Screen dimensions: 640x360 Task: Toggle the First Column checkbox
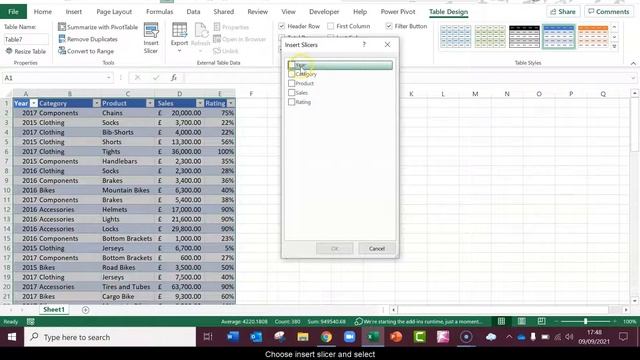point(331,26)
